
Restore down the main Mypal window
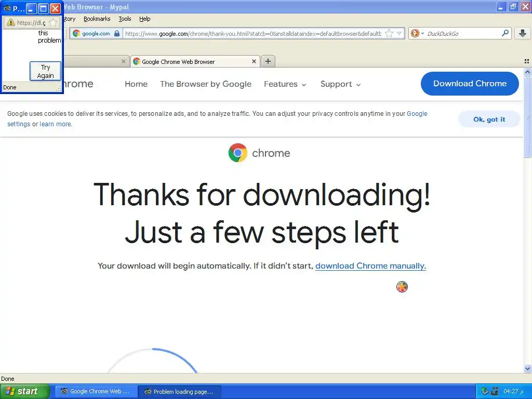point(513,6)
